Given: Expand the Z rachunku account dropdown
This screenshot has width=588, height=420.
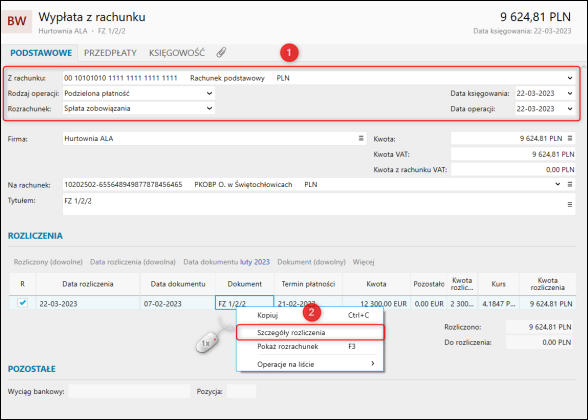Looking at the screenshot, I should coord(570,78).
